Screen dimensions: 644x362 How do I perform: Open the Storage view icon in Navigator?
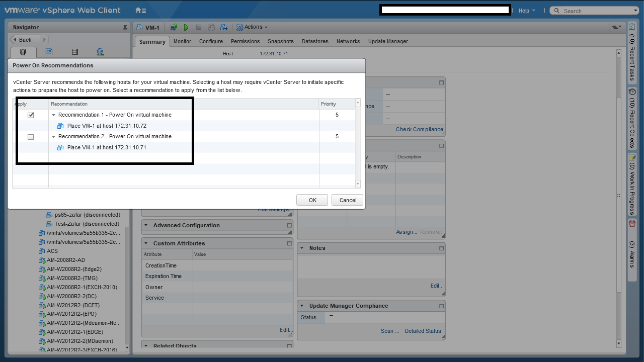pyautogui.click(x=75, y=52)
